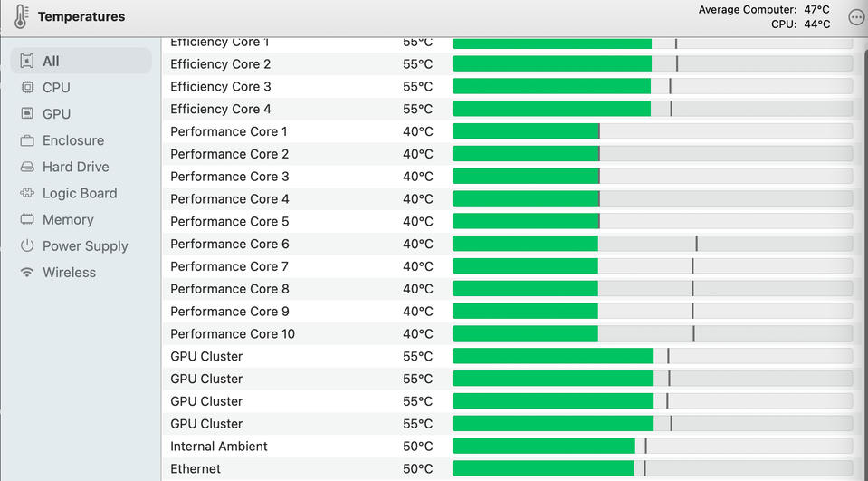The height and width of the screenshot is (481, 868).
Task: Click the Hard Drive icon in sidebar
Action: point(27,167)
